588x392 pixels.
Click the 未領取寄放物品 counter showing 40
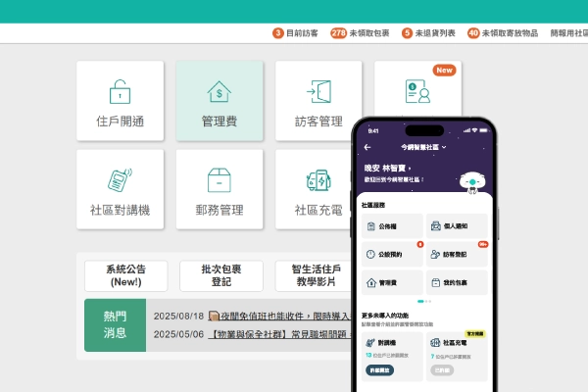(503, 33)
